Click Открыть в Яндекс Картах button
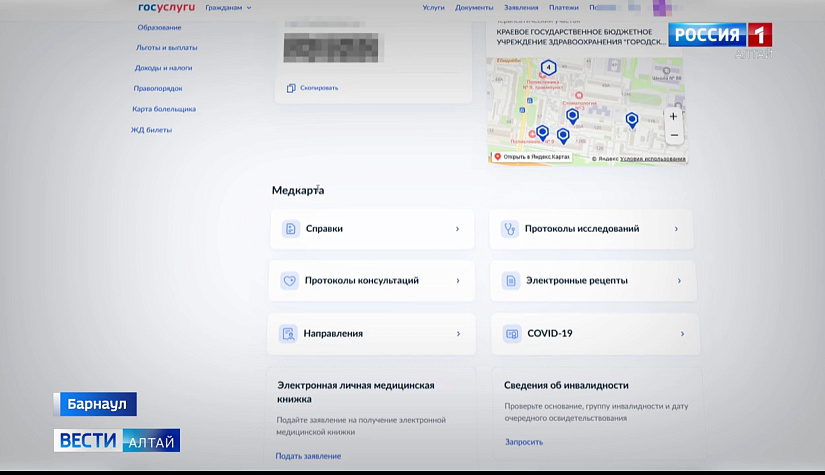Image resolution: width=825 pixels, height=475 pixels. (532, 157)
